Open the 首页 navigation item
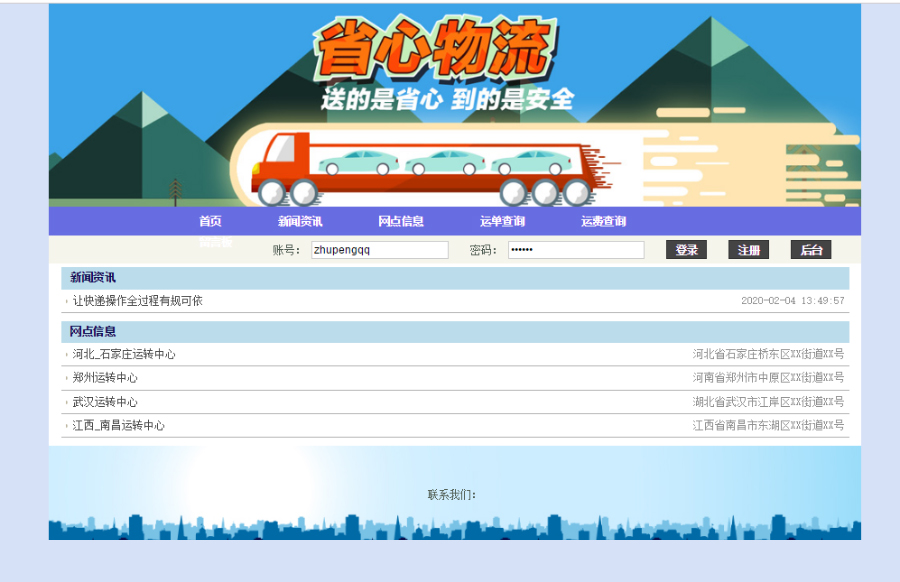Image resolution: width=900 pixels, height=582 pixels. pyautogui.click(x=210, y=221)
